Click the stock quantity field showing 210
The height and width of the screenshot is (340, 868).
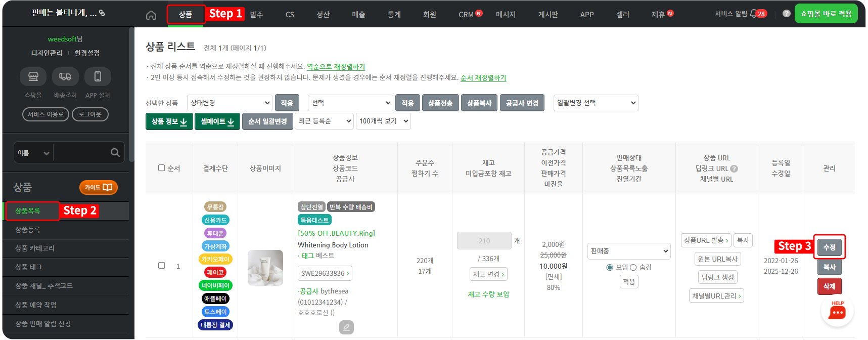(x=484, y=241)
